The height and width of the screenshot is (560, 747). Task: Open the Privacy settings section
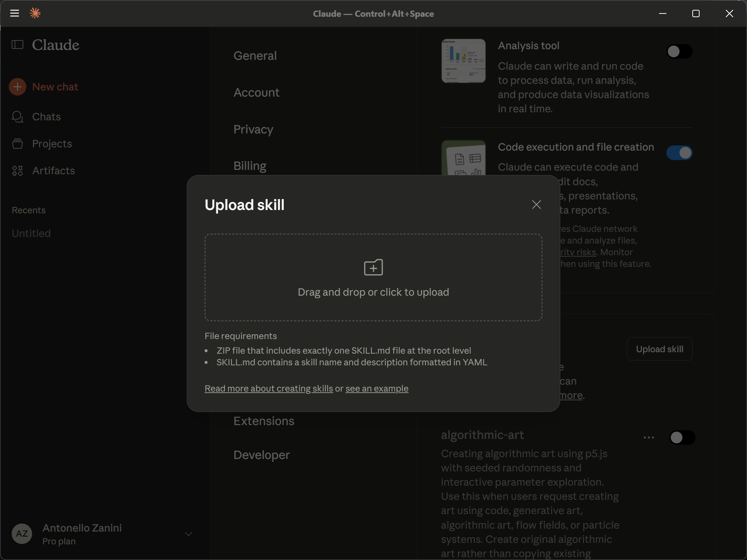click(253, 129)
